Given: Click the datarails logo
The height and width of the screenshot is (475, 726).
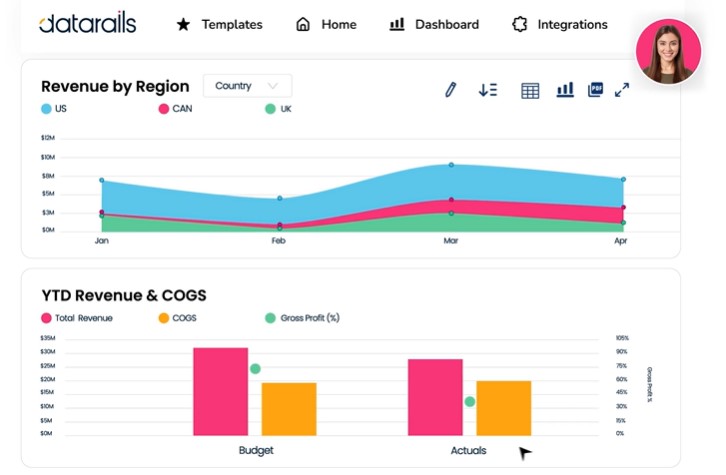Looking at the screenshot, I should (x=87, y=24).
